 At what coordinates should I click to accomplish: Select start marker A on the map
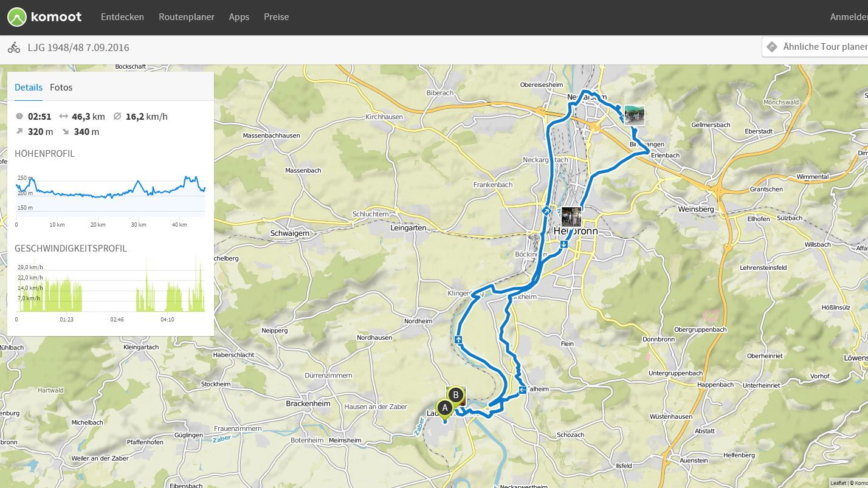tap(444, 407)
